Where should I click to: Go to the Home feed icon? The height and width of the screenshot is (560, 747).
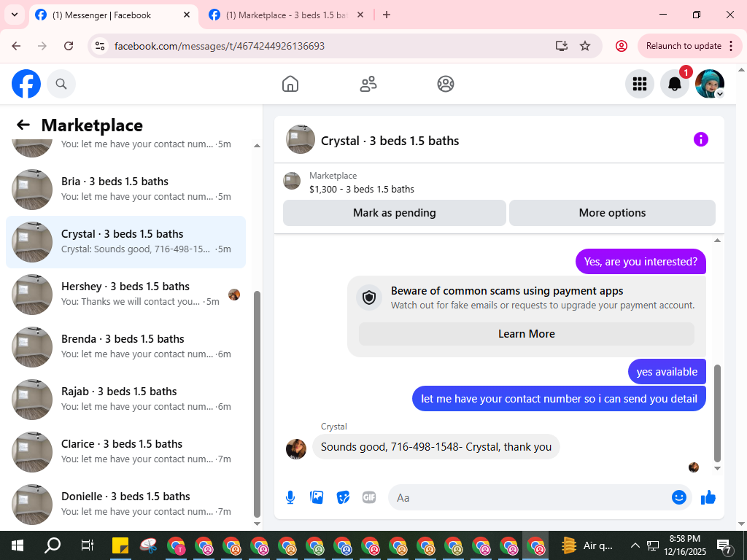pos(290,85)
